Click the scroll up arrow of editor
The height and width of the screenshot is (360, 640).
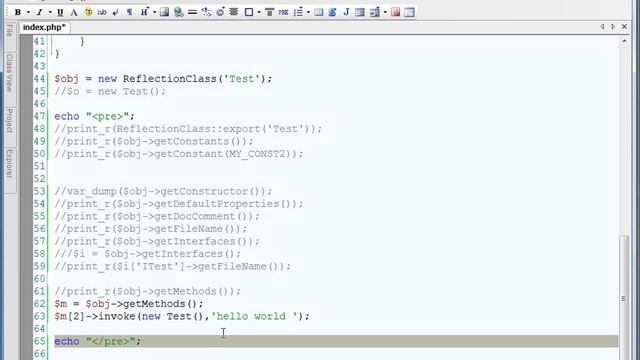(x=624, y=41)
